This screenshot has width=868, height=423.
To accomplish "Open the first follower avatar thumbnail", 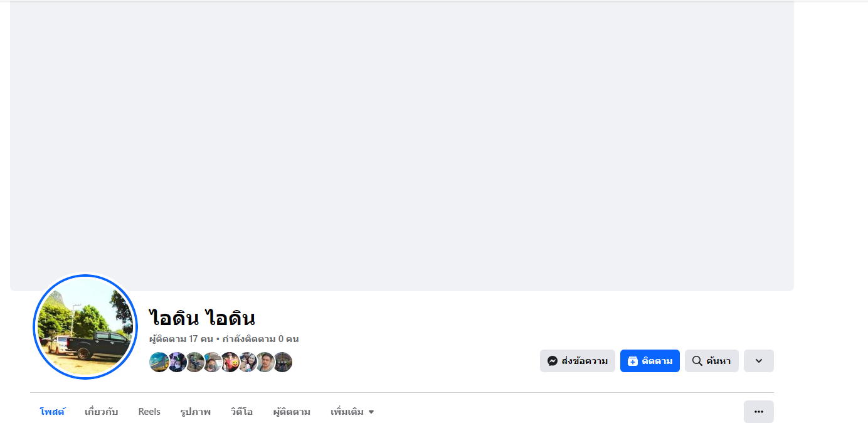I will point(159,362).
